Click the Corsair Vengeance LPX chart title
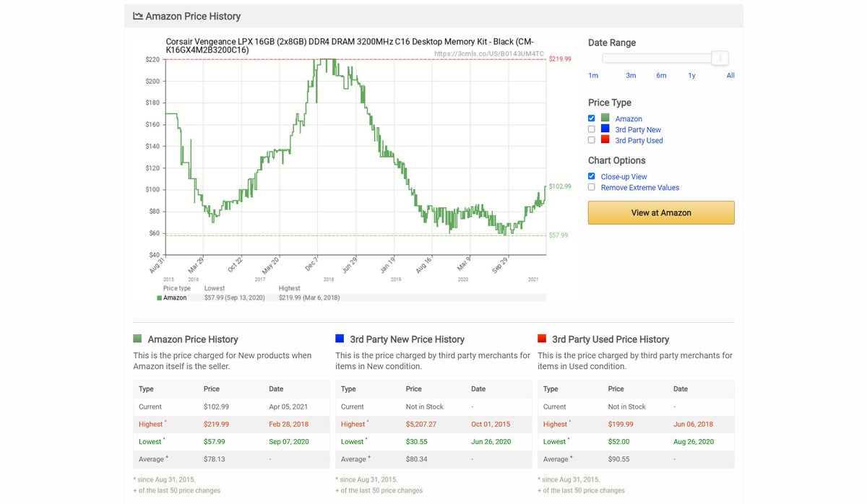The image size is (867, 504). [x=350, y=45]
